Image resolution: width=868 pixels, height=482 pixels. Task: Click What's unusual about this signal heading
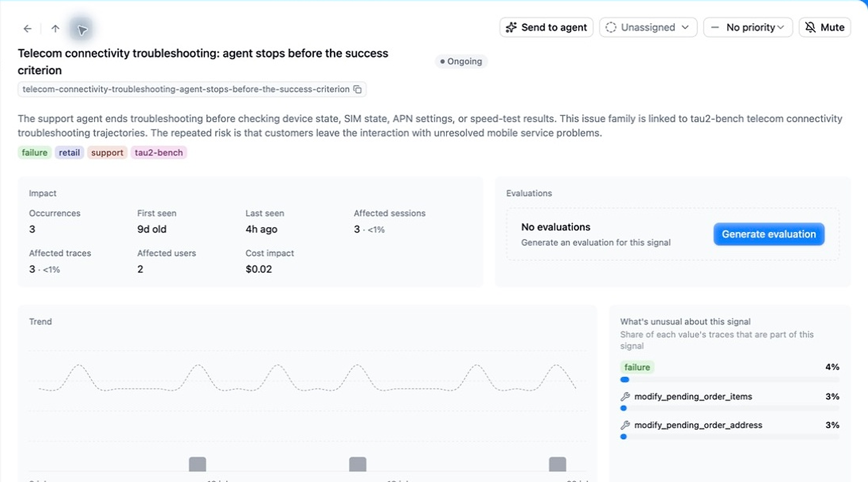(685, 321)
